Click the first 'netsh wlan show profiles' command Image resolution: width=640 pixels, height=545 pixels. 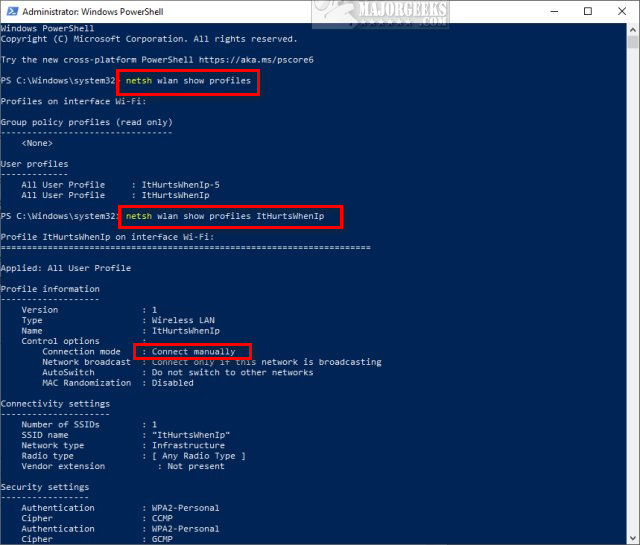(x=188, y=81)
